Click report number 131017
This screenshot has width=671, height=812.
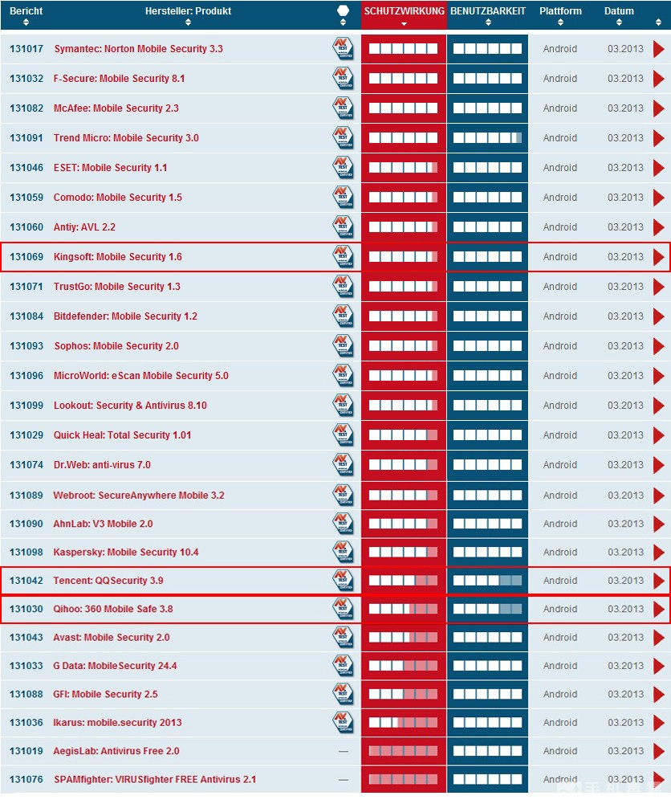pos(26,49)
